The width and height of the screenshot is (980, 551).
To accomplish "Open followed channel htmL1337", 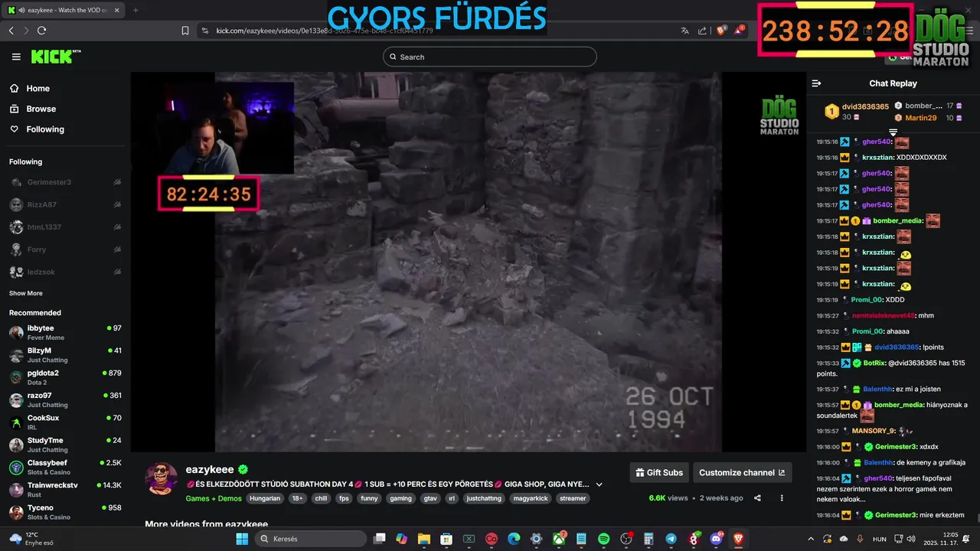I will point(65,227).
